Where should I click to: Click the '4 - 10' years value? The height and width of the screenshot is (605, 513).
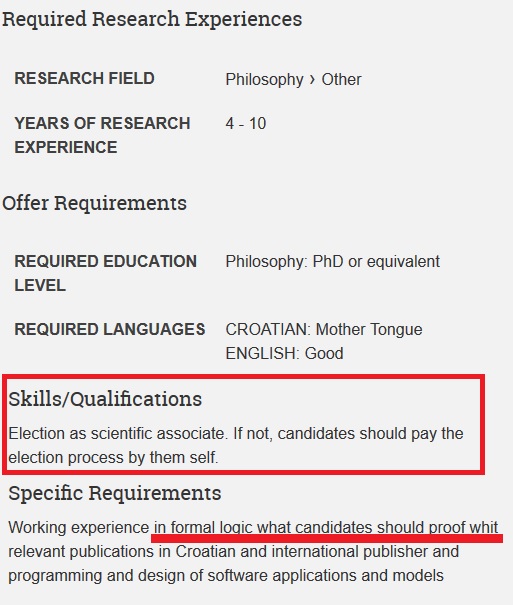click(x=246, y=123)
